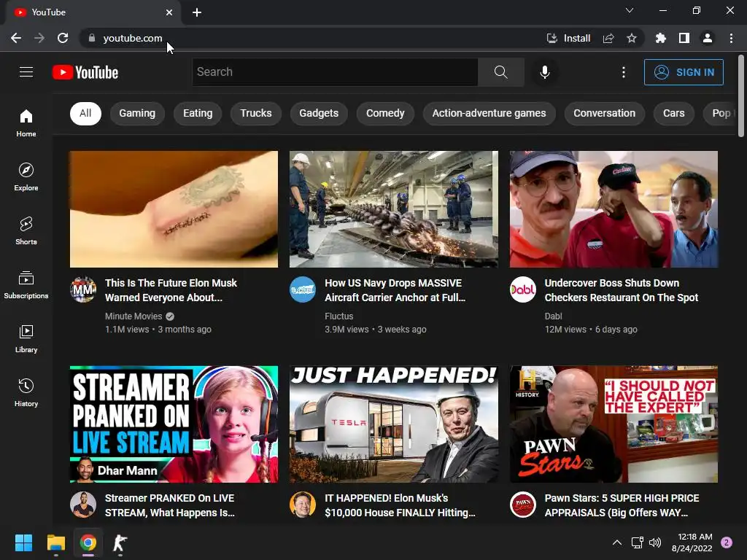747x560 pixels.
Task: Share this page icon in address bar
Action: pos(608,38)
